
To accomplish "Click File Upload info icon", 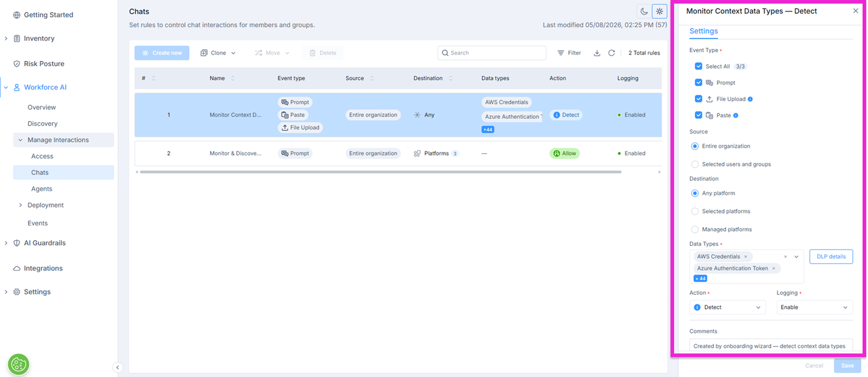I will (750, 99).
